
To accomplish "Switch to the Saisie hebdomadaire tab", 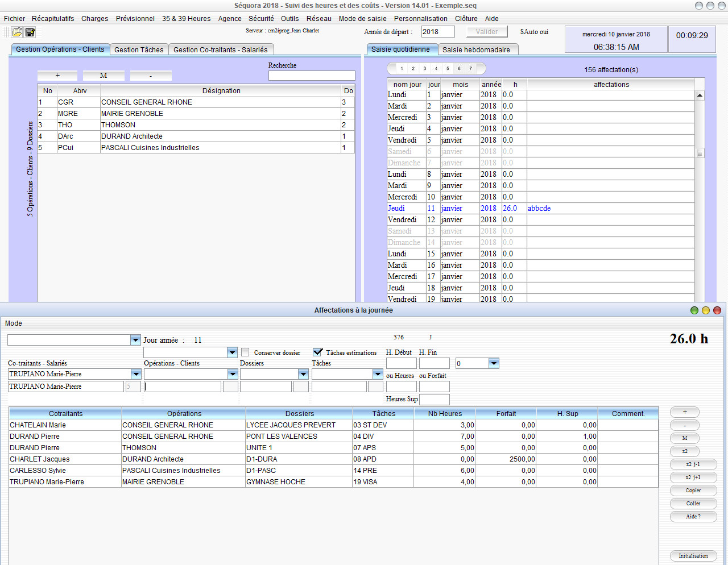I will (476, 50).
